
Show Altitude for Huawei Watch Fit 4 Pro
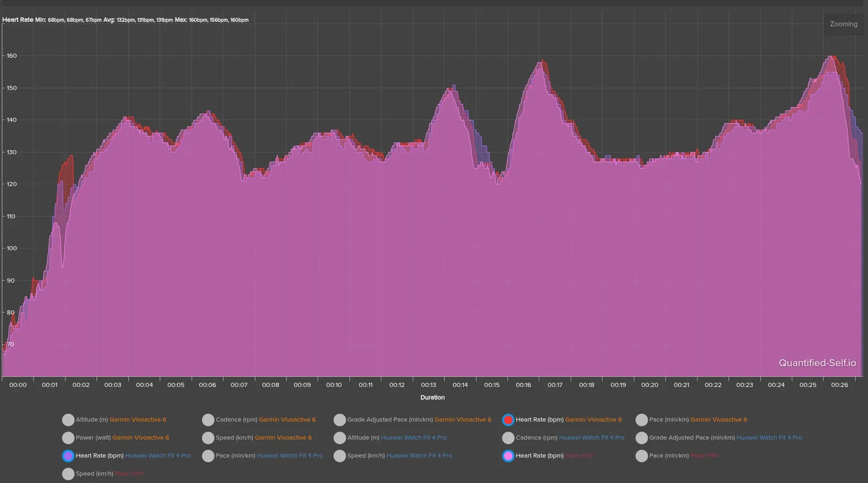click(340, 438)
